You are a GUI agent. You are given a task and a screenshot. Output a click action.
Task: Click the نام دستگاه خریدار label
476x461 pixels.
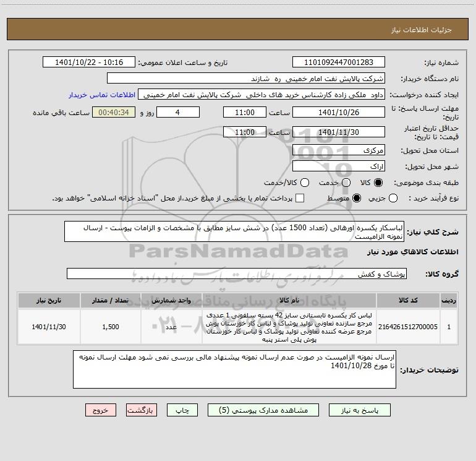coord(430,79)
